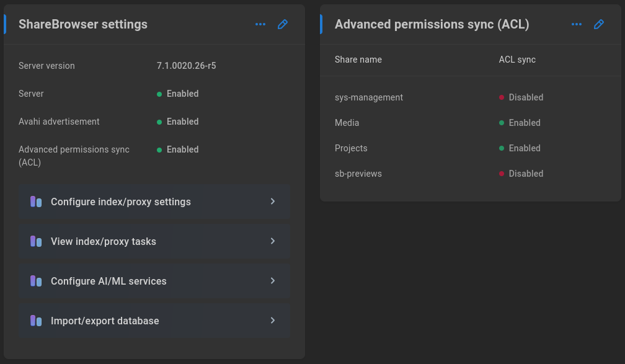Open Advanced permissions sync three-dot menu
This screenshot has width=625, height=364.
tap(577, 24)
